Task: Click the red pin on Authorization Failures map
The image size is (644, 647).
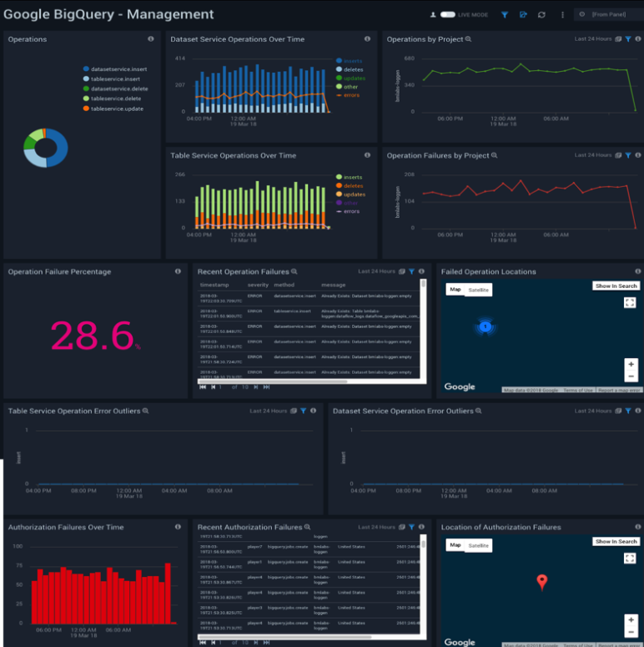Action: (541, 582)
